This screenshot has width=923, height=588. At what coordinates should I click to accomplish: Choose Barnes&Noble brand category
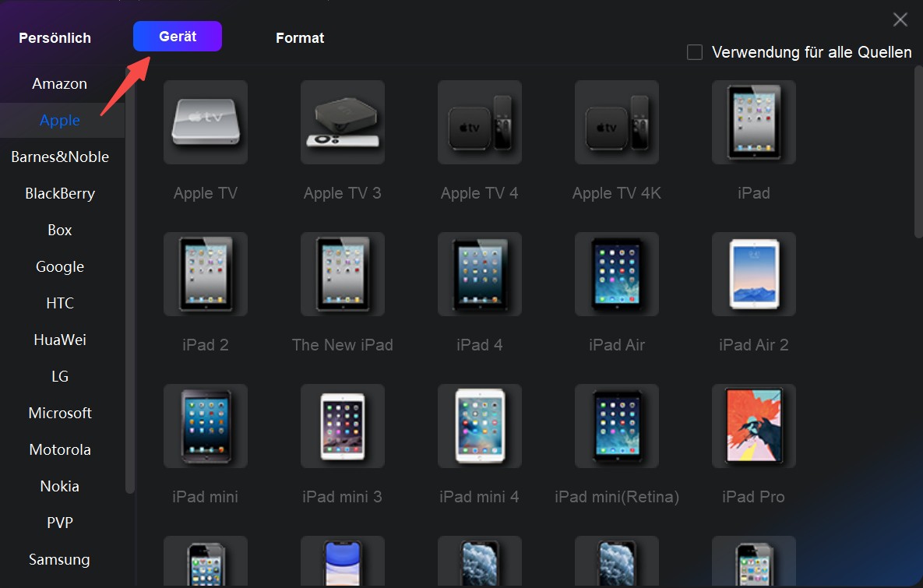tap(59, 157)
